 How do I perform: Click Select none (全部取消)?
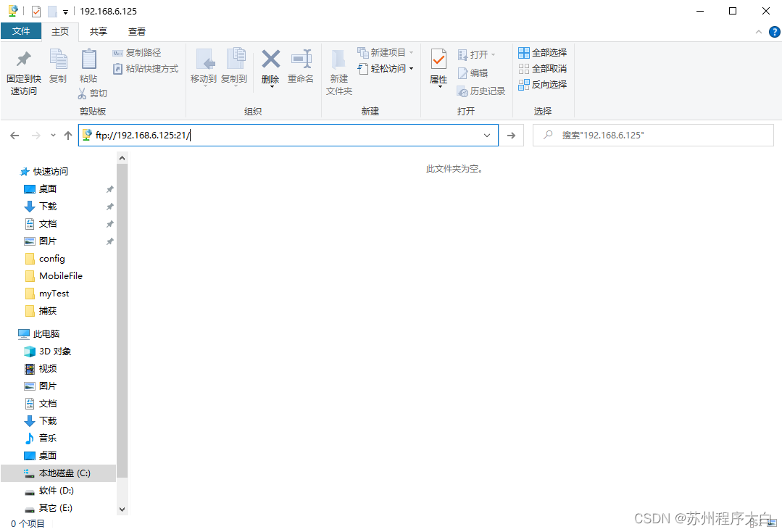point(543,69)
